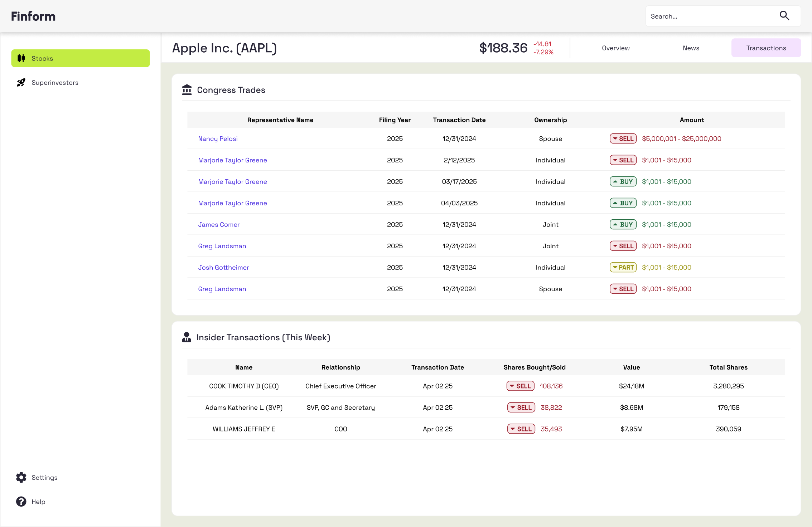Click the Filing Year column header

pyautogui.click(x=395, y=120)
